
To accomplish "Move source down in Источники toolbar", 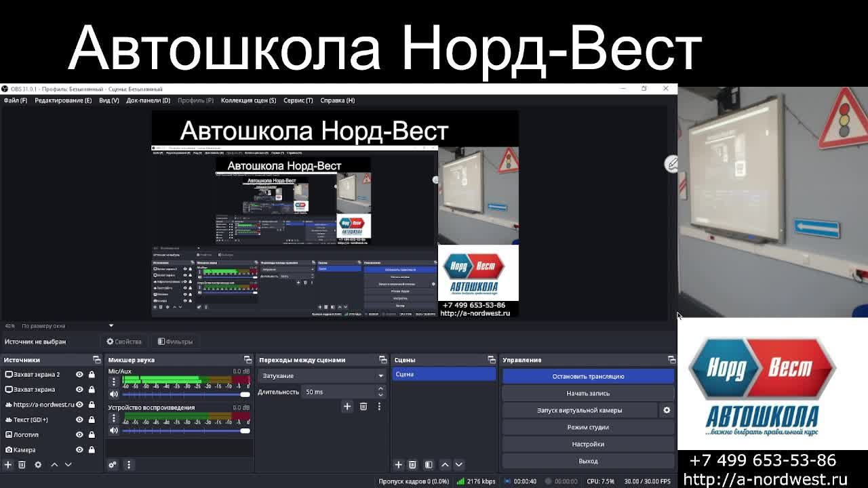I will (68, 464).
